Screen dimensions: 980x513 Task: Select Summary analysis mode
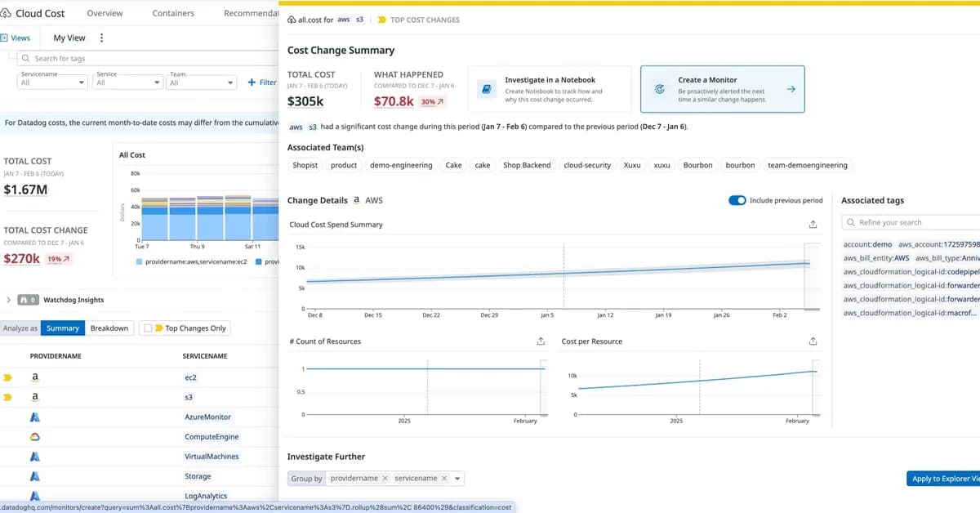63,328
